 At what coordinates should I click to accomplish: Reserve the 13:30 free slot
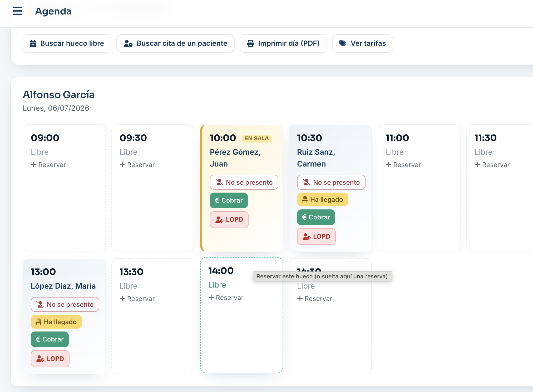(137, 299)
